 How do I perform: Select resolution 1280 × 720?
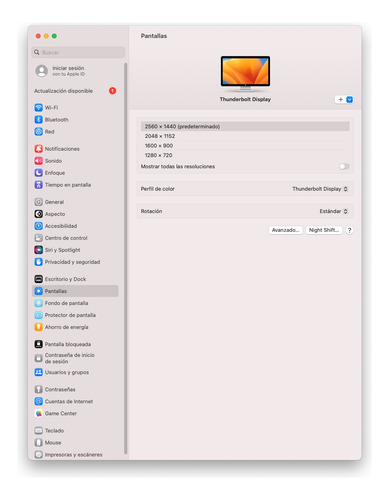(x=245, y=155)
